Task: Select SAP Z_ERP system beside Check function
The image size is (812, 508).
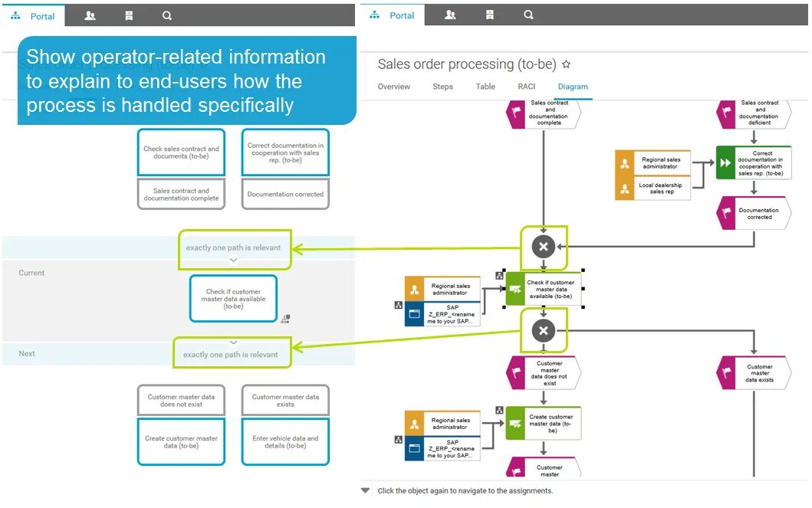Action: point(442,314)
